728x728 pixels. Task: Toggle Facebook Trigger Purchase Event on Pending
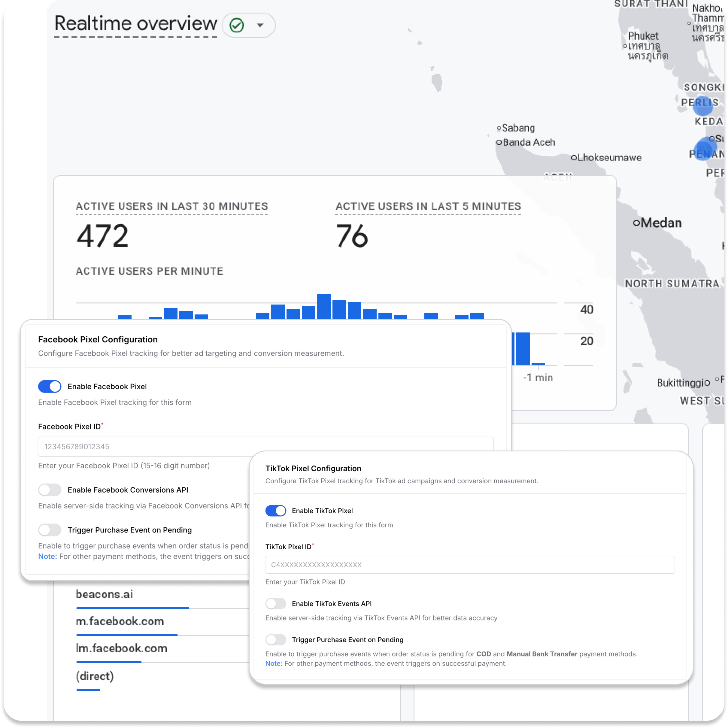click(x=49, y=530)
